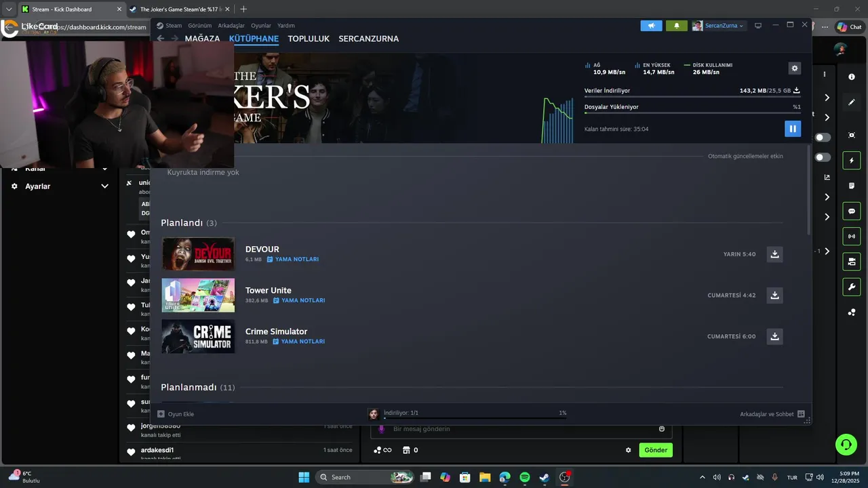This screenshot has height=488, width=868.
Task: Expand the Ayarlar section in Kick sidebar
Action: pos(104,186)
